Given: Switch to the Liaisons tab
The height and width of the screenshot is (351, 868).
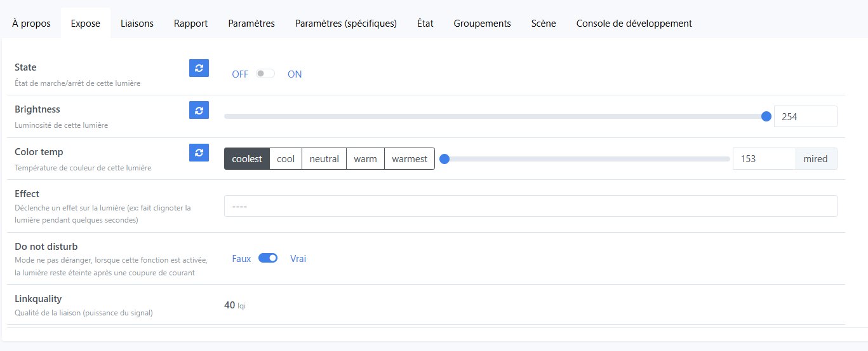Looking at the screenshot, I should click(x=137, y=24).
